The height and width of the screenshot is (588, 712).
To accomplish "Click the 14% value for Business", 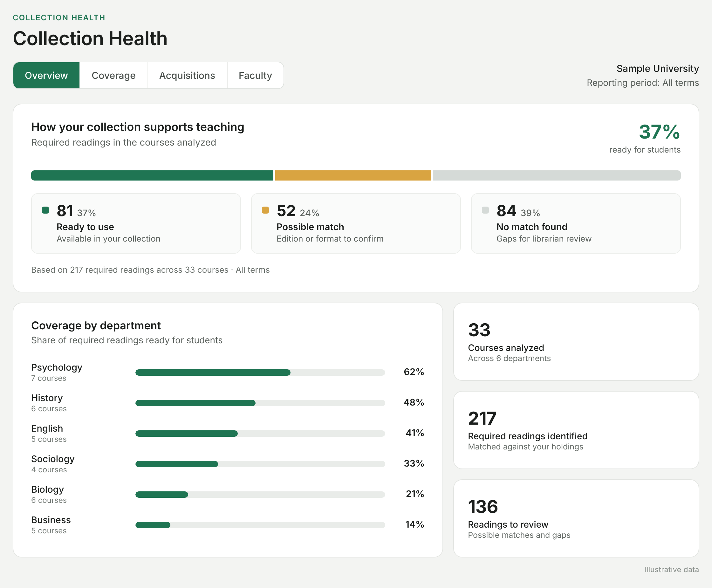I will point(414,524).
